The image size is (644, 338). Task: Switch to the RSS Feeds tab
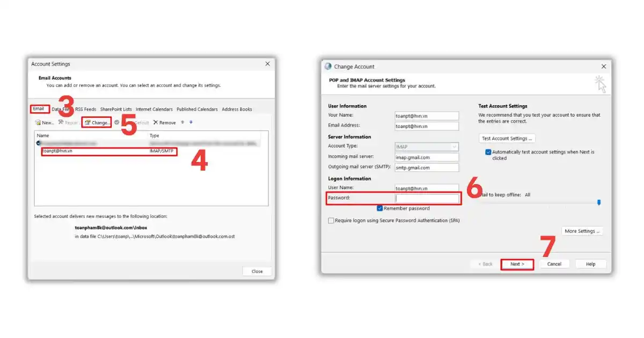point(86,109)
